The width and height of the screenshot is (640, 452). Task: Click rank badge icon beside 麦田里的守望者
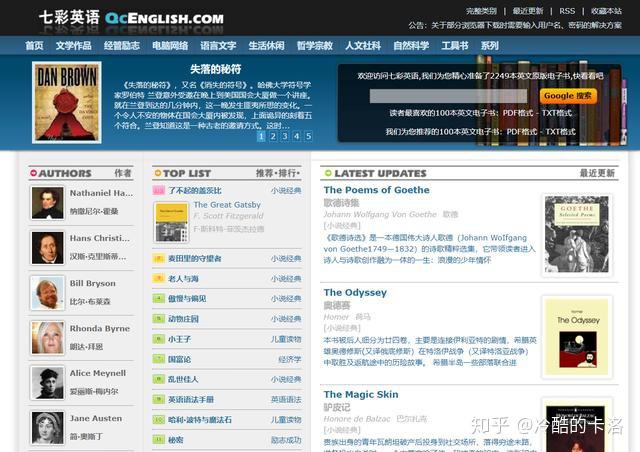tap(159, 258)
